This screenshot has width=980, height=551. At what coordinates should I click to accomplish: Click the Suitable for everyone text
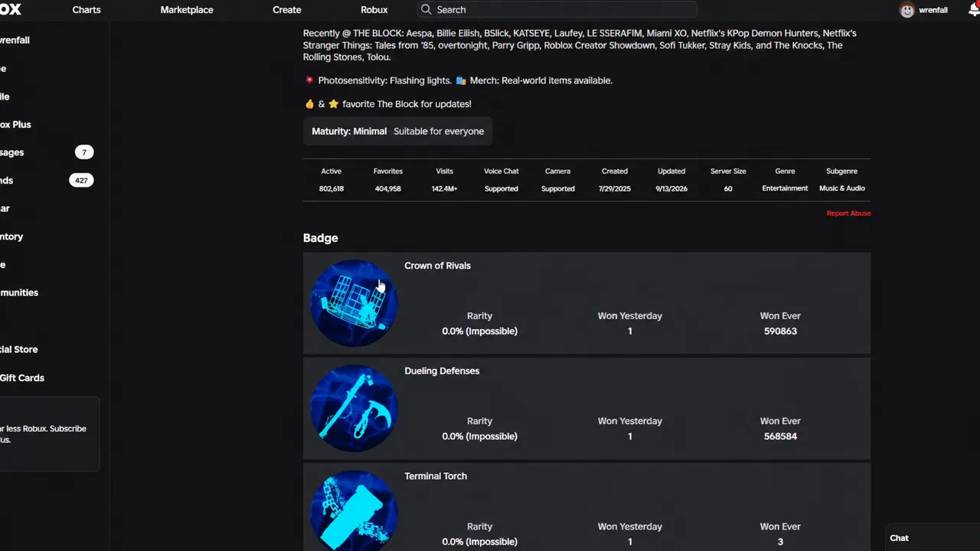(439, 132)
